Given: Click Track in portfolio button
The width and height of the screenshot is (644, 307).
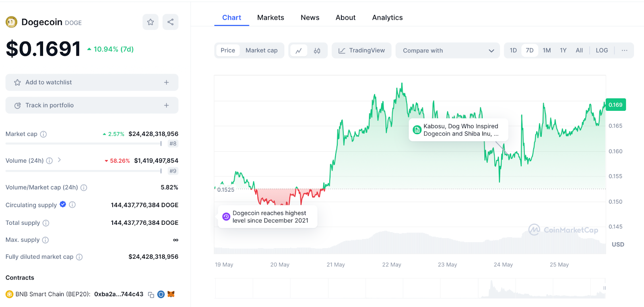Looking at the screenshot, I should point(92,105).
